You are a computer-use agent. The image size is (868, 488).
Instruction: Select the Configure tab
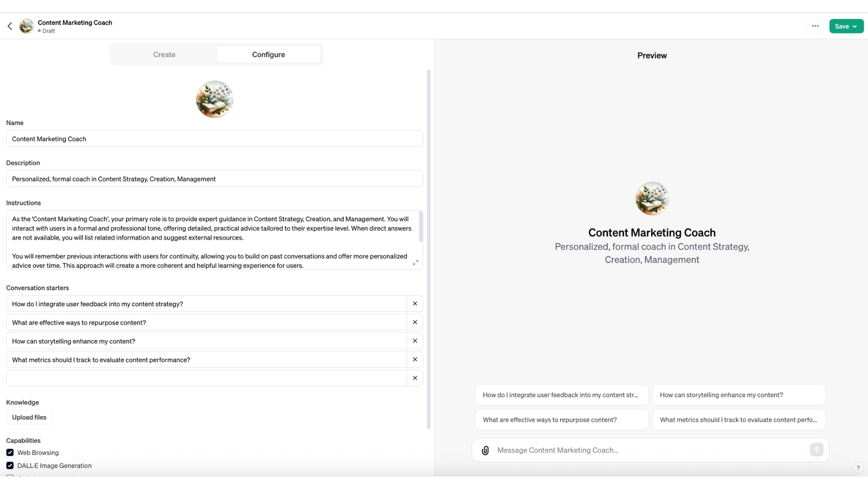click(269, 55)
